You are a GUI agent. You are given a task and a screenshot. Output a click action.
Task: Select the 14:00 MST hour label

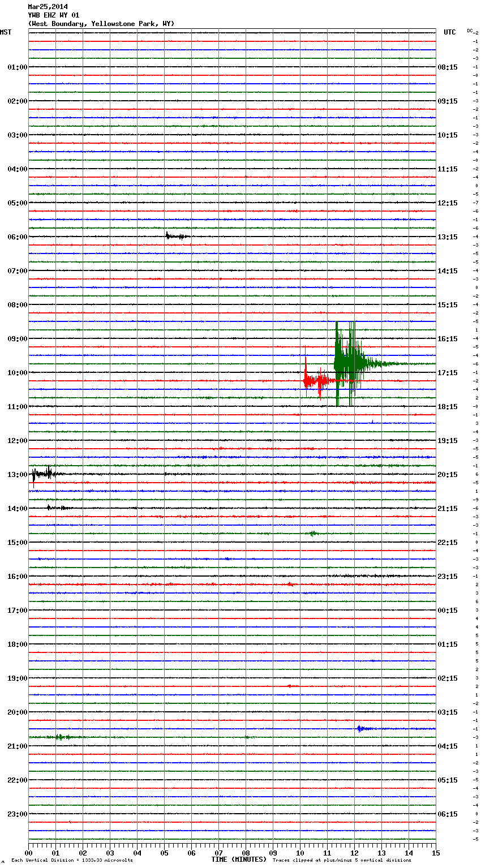point(17,509)
